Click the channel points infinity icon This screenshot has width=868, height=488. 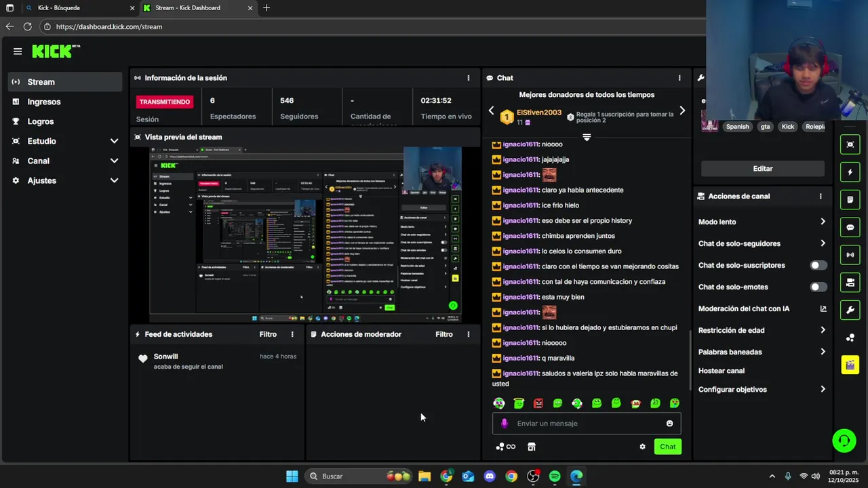[x=506, y=447]
